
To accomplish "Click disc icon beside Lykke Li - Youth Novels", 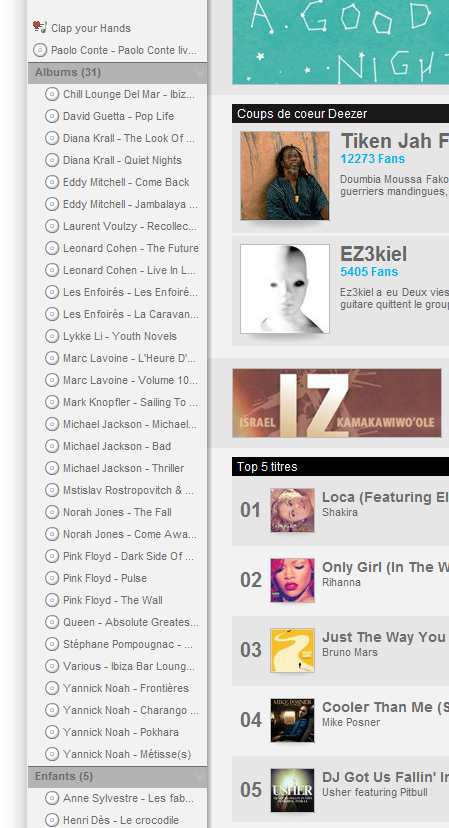I will [x=52, y=336].
